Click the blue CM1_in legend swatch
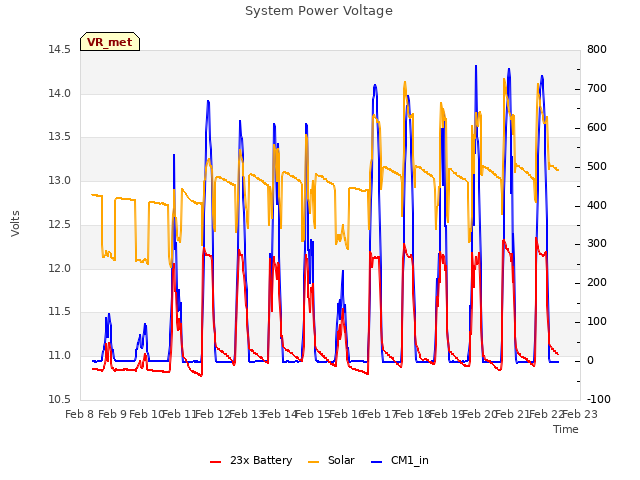The image size is (640, 480). click(376, 462)
